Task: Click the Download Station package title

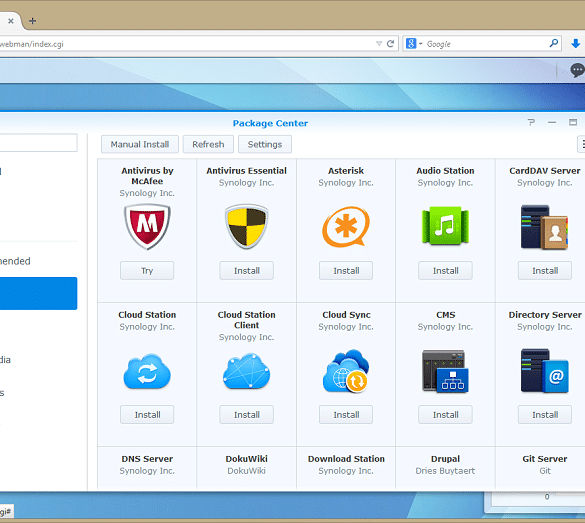Action: pyautogui.click(x=346, y=458)
